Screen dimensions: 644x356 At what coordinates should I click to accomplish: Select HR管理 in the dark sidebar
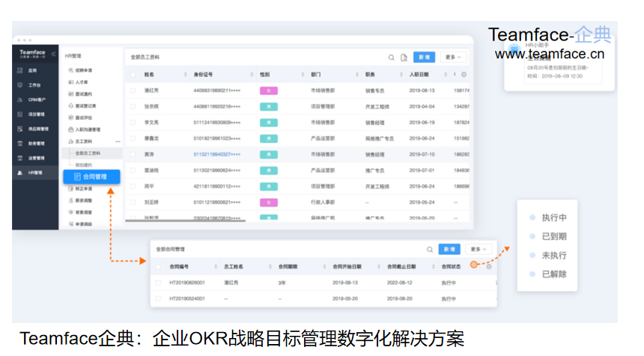35,173
